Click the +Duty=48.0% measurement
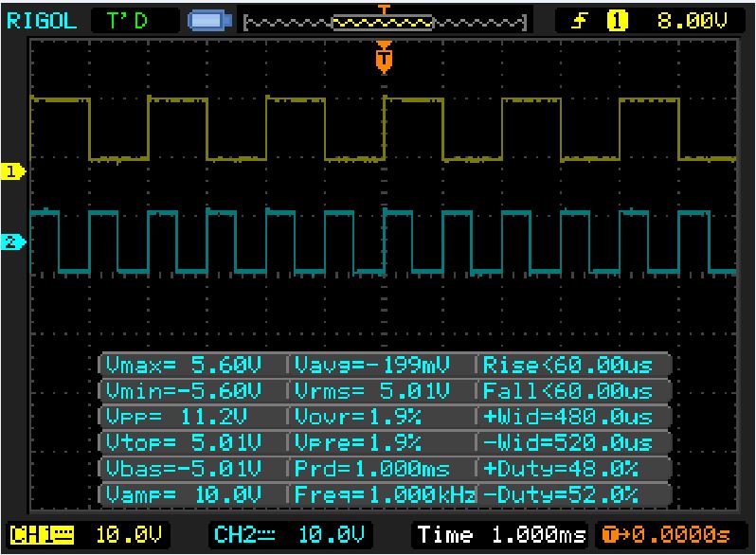This screenshot has height=555, width=756. (x=561, y=468)
